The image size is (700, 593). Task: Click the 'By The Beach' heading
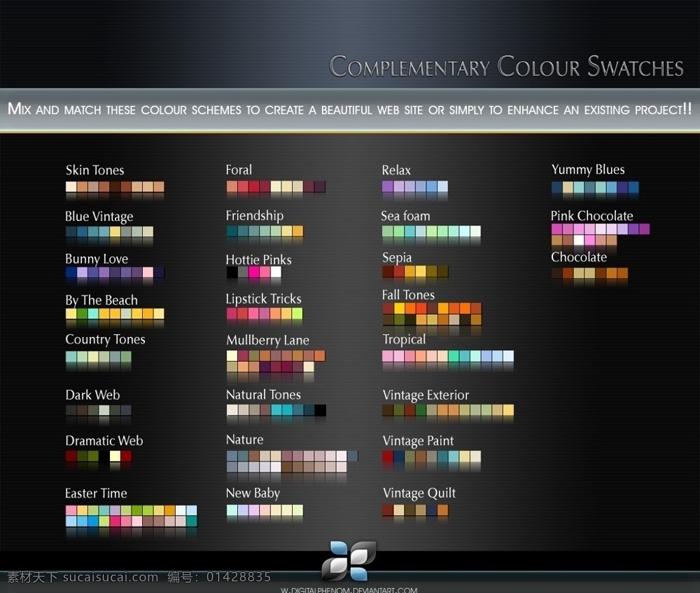pos(101,300)
